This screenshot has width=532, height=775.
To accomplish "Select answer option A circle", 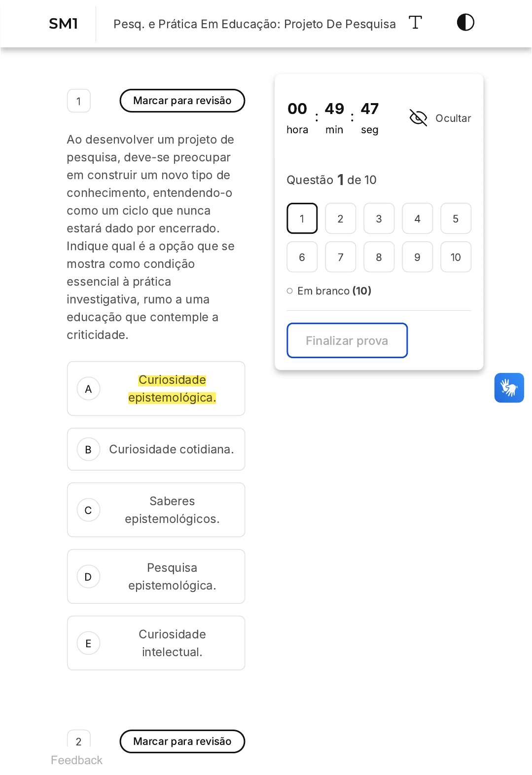I will point(88,389).
